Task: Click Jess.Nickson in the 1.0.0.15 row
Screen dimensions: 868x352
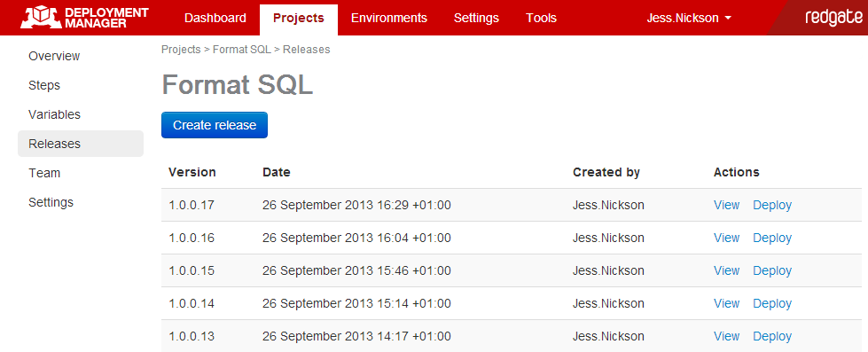Action: pos(608,270)
